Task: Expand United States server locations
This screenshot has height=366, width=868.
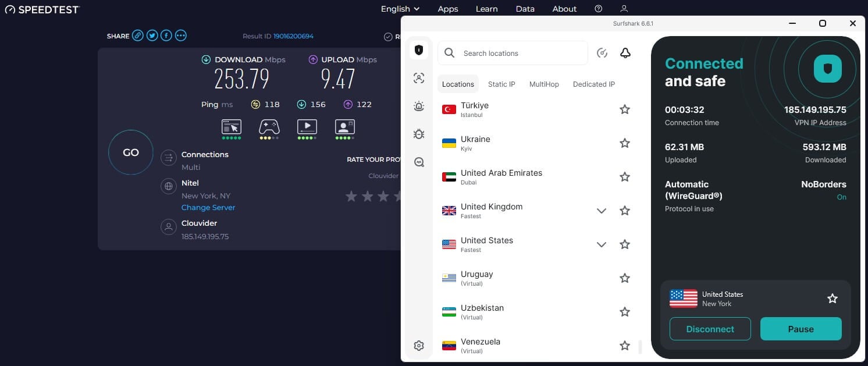Action: click(x=601, y=244)
